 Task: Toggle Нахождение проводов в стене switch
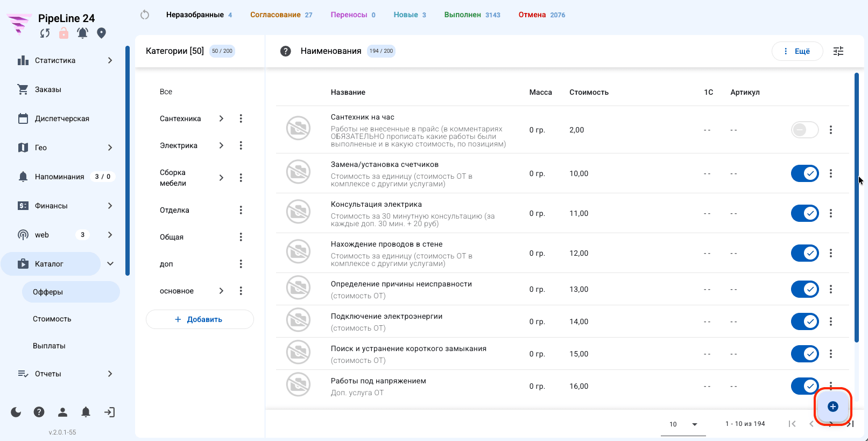(x=805, y=253)
